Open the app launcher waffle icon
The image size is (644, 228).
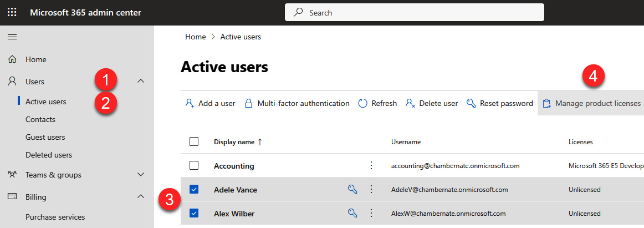[x=12, y=12]
